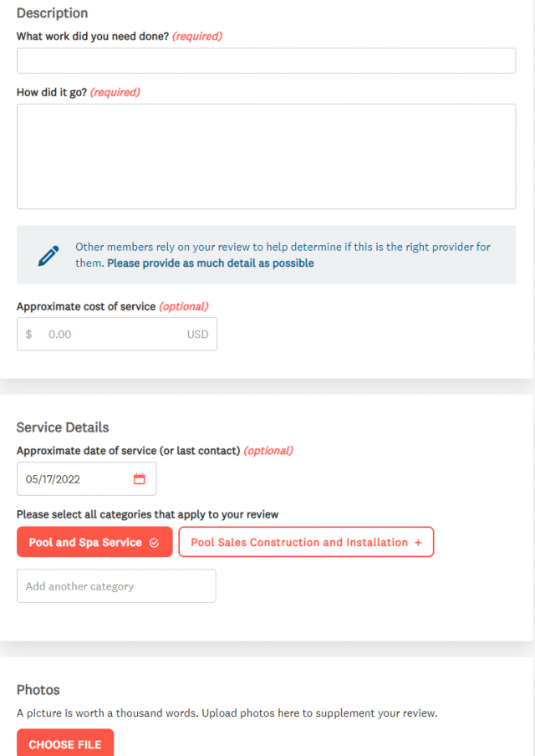Enable the Pool Sales Construction and Installation category
This screenshot has width=535, height=756.
point(306,542)
